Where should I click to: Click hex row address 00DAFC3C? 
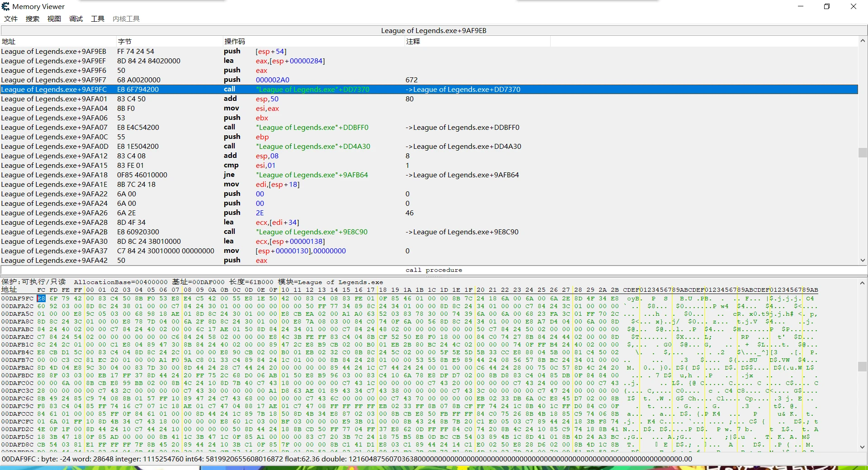[x=17, y=390]
